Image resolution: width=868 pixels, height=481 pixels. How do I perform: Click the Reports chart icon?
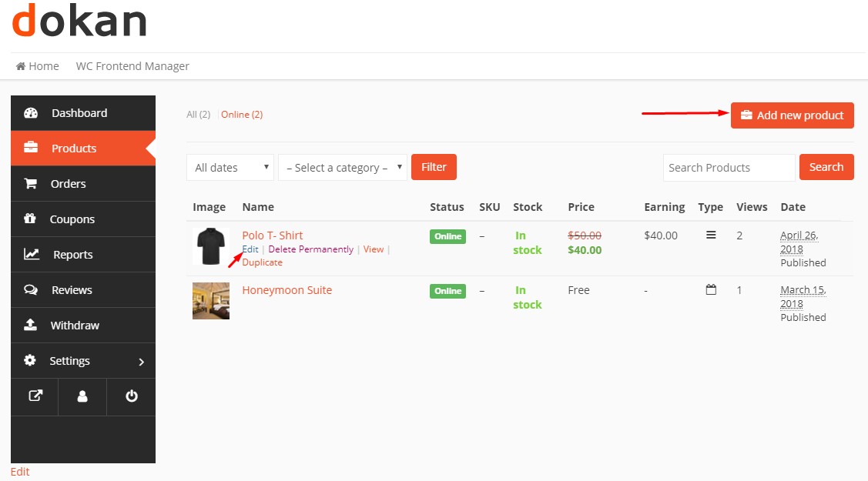[x=31, y=254]
